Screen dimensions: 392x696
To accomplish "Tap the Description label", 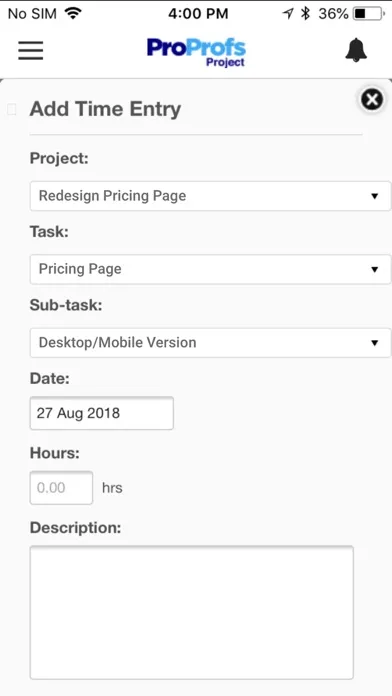I will tap(75, 528).
